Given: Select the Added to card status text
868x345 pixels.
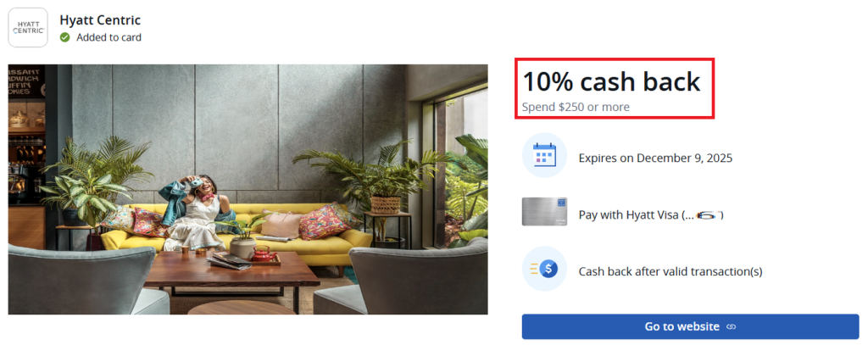Looking at the screenshot, I should click(108, 37).
